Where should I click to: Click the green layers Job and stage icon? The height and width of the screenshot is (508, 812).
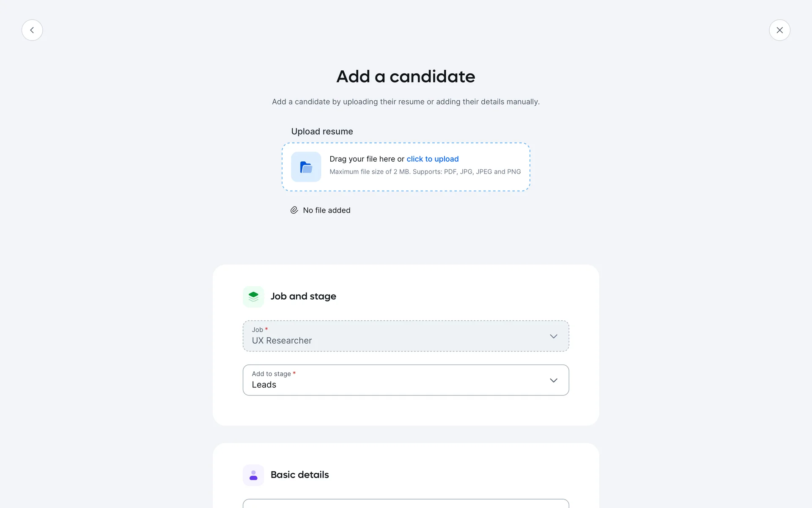coord(253,296)
